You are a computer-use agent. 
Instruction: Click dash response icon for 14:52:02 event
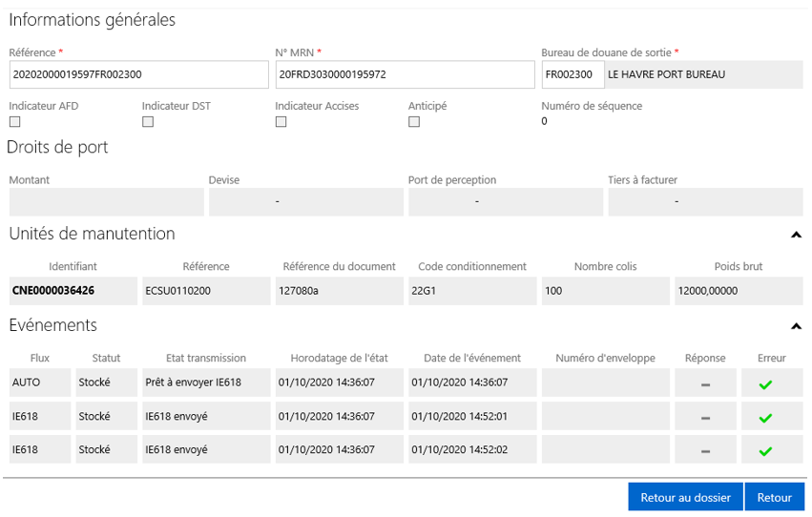(x=705, y=452)
